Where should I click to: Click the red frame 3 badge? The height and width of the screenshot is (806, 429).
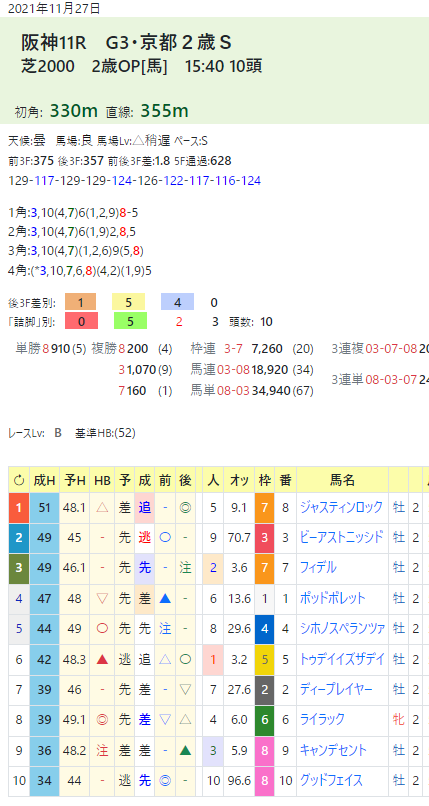(x=265, y=538)
